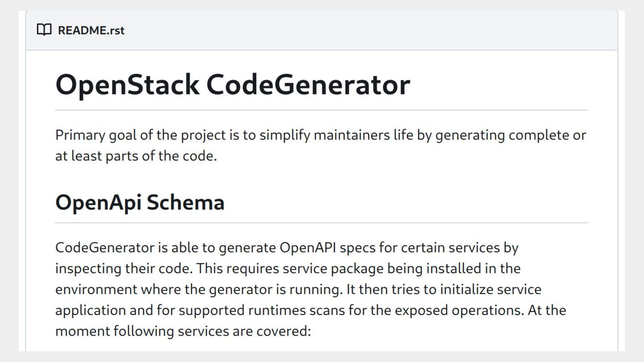Image resolution: width=644 pixels, height=362 pixels.
Task: Click the text "moment following services are covered:"
Action: coord(182,331)
